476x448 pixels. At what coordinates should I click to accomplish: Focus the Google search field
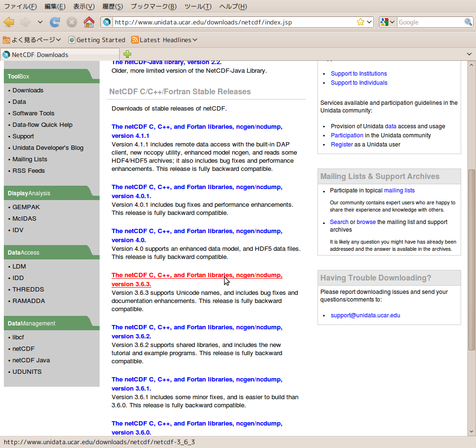(x=431, y=22)
